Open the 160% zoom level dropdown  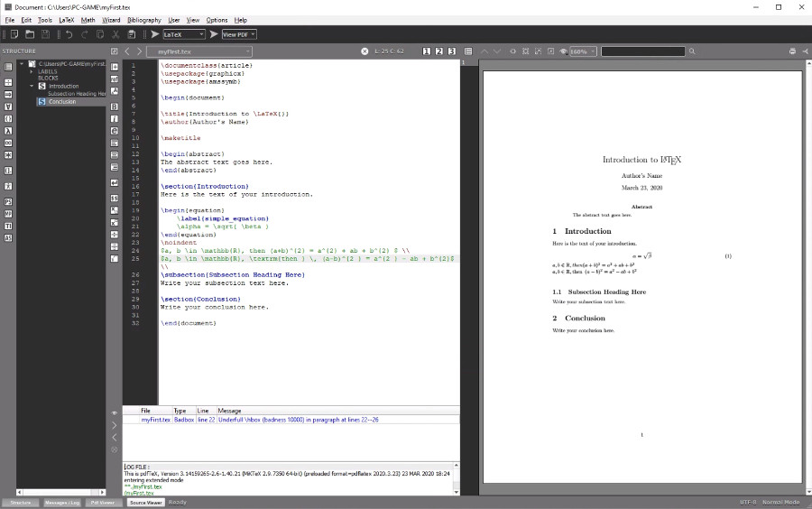(x=583, y=51)
